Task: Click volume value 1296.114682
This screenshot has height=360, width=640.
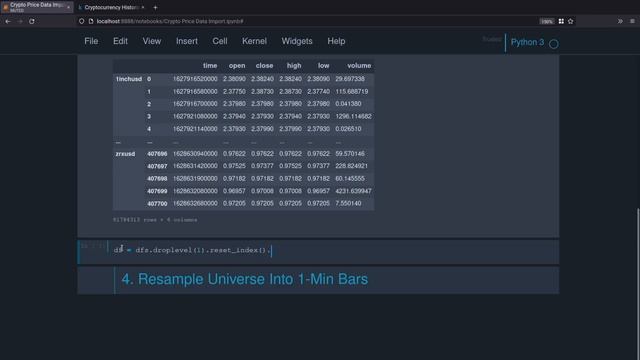Action: (353, 116)
